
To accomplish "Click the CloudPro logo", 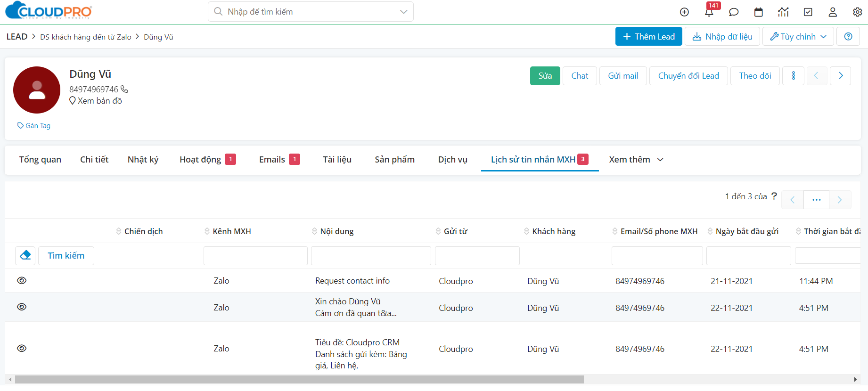I will (x=49, y=10).
